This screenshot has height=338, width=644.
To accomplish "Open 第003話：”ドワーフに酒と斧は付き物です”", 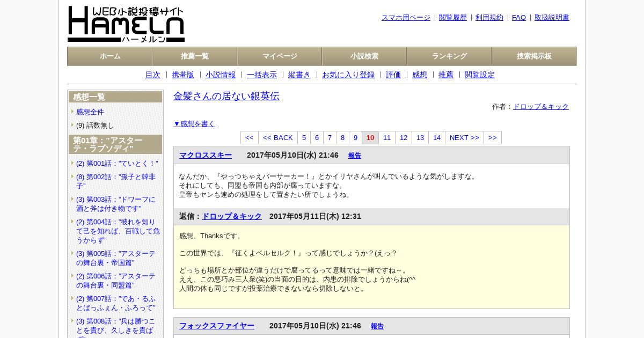I will [x=116, y=204].
